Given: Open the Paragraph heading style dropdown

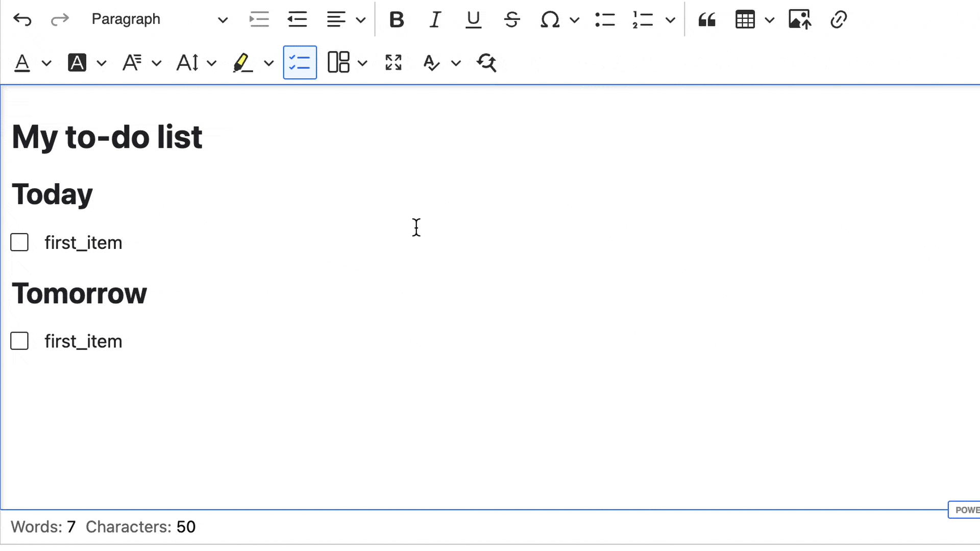Looking at the screenshot, I should pyautogui.click(x=159, y=19).
